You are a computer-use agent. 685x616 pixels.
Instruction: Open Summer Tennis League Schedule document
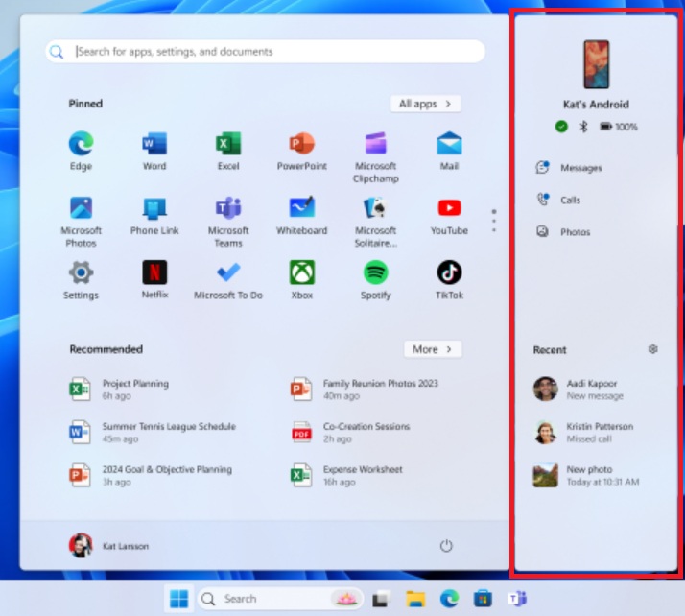[x=153, y=432]
